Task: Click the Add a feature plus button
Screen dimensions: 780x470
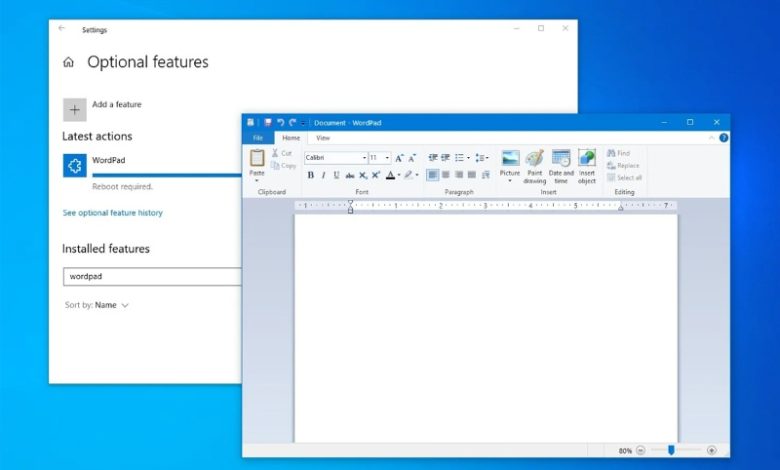Action: [x=75, y=110]
